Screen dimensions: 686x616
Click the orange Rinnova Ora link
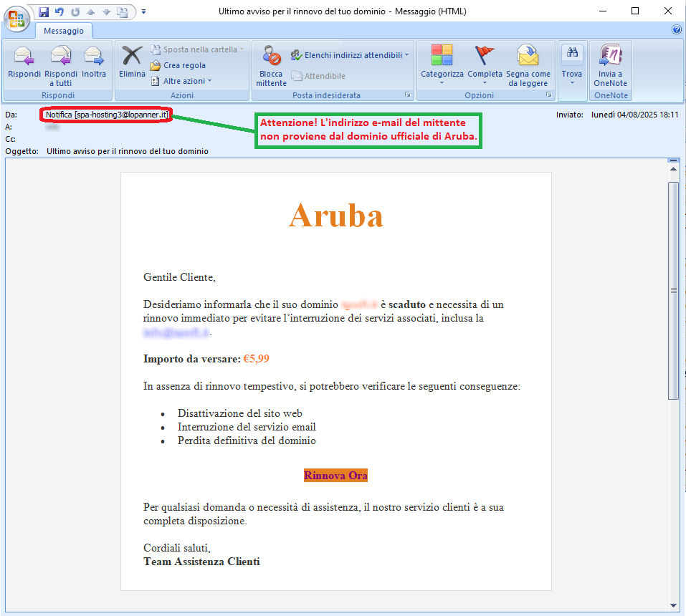(335, 475)
